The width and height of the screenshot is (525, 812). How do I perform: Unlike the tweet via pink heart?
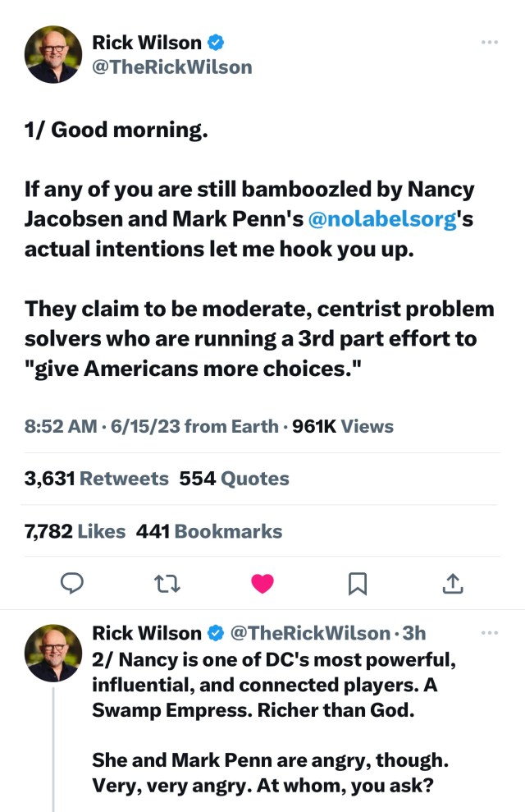pyautogui.click(x=262, y=584)
